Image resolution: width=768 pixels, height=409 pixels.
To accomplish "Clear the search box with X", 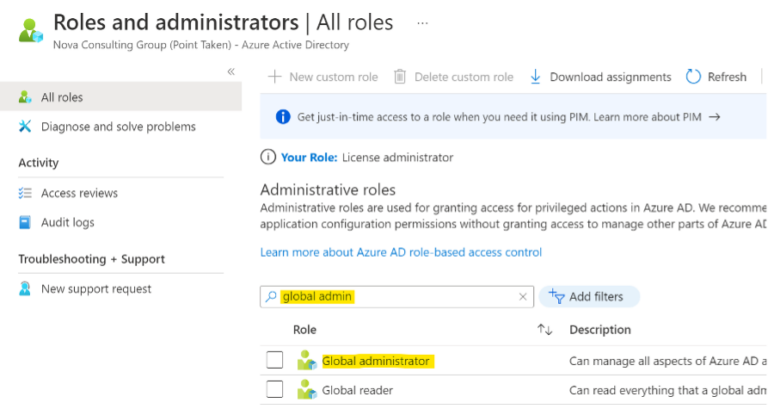I will (523, 297).
